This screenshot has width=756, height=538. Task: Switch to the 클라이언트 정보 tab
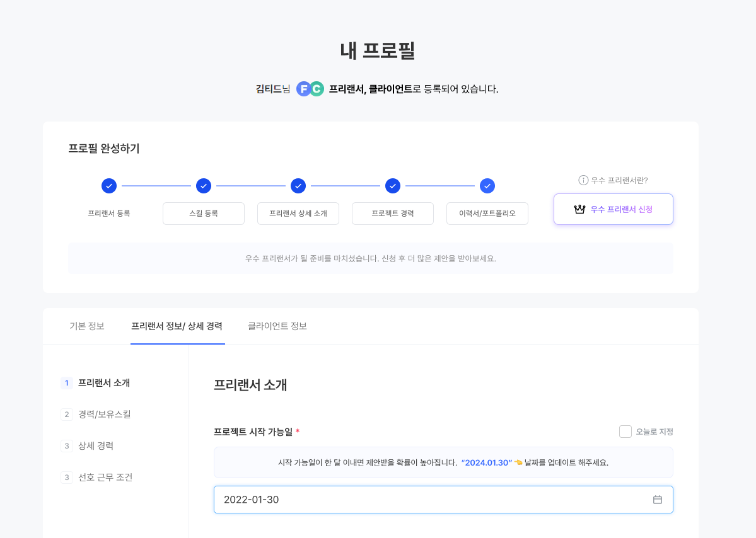point(277,326)
